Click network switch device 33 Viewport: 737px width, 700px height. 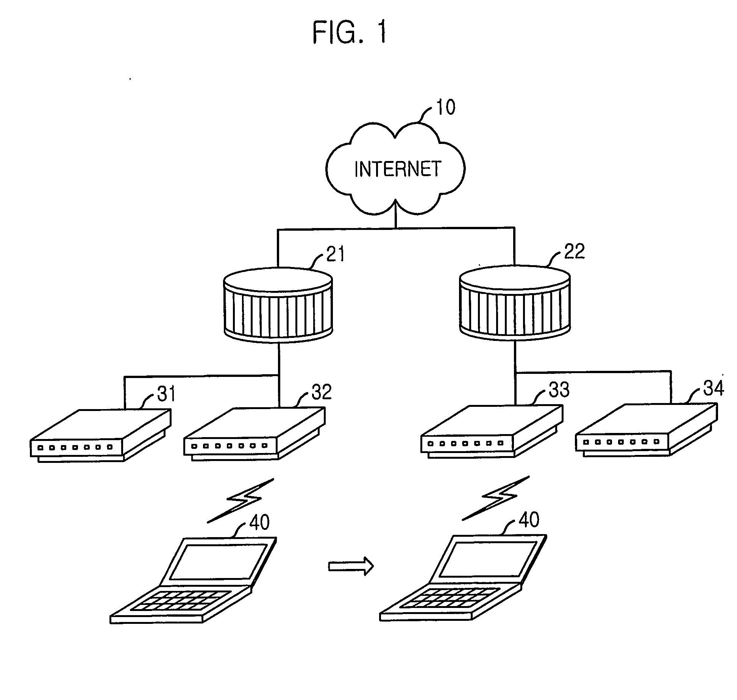click(x=461, y=428)
